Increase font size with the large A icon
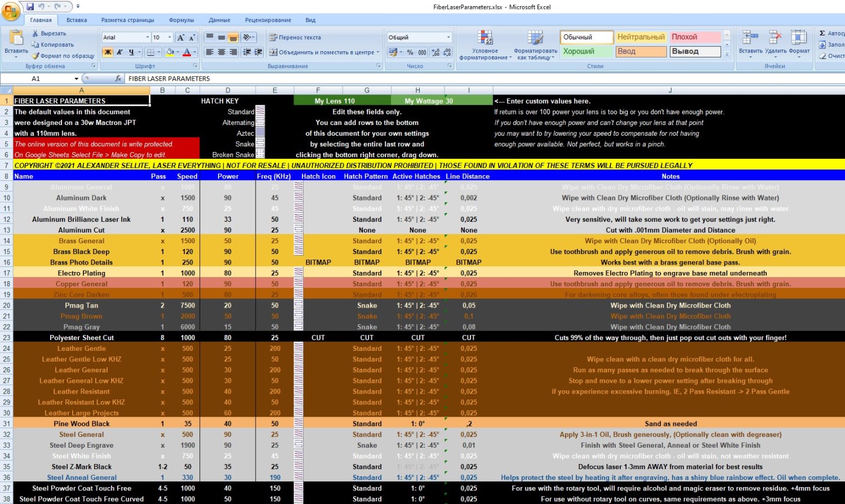Screen dimensions: 845x504 (x=180, y=38)
